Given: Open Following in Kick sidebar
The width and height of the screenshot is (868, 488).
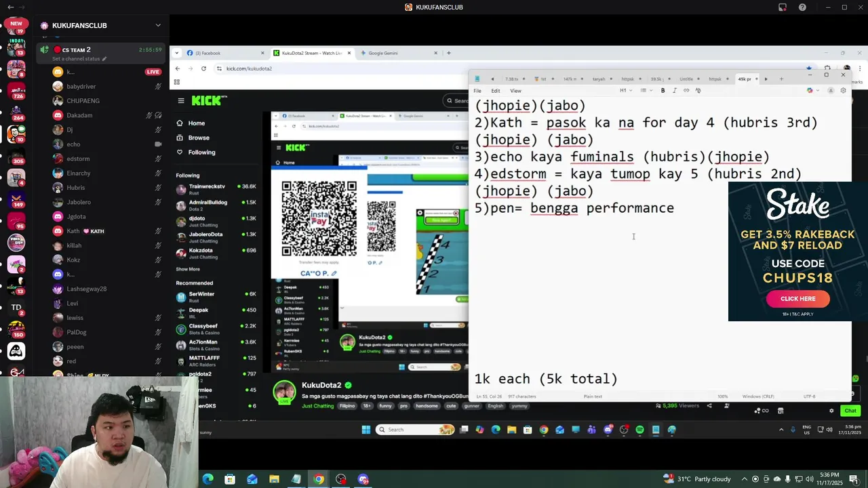Looking at the screenshot, I should click(x=201, y=152).
